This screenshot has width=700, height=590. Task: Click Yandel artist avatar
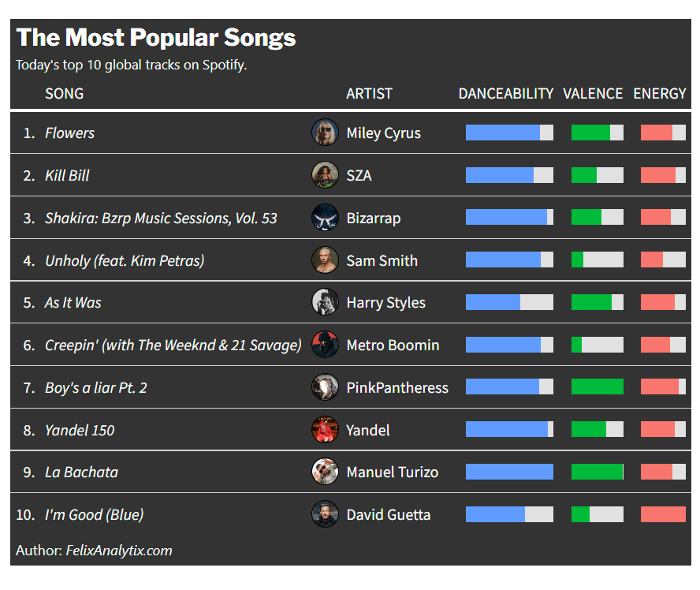point(325,430)
